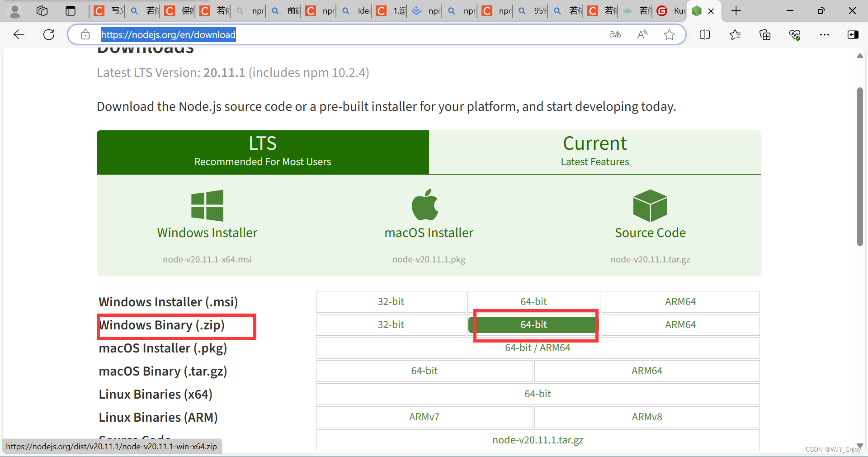The height and width of the screenshot is (457, 868).
Task: Download Linux Binaries ARMv7
Action: tap(424, 417)
